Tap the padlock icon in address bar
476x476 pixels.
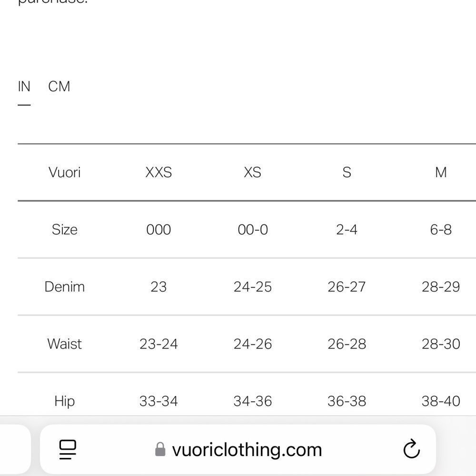coord(160,449)
